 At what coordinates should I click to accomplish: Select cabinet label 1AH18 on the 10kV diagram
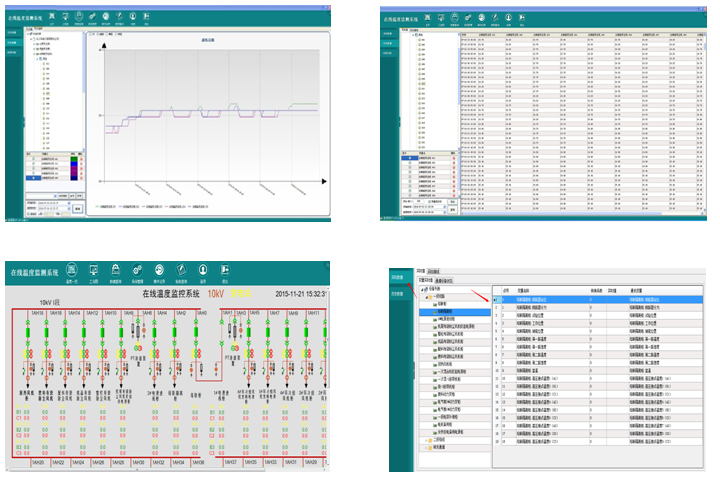[x=36, y=313]
